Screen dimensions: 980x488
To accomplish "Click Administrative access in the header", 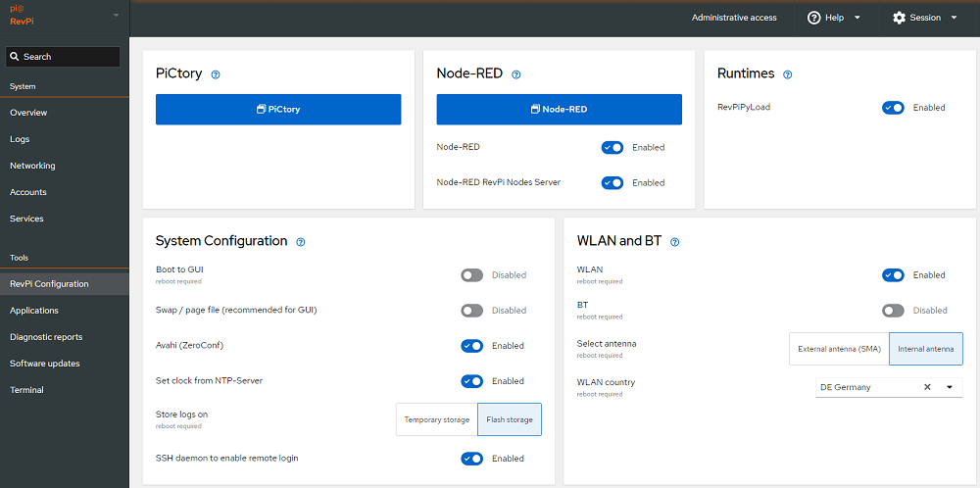I will click(734, 18).
